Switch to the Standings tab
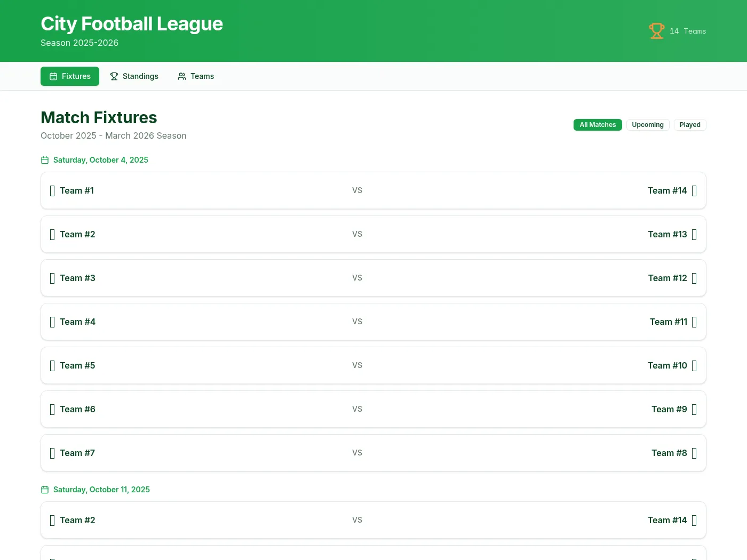The image size is (747, 560). pyautogui.click(x=134, y=76)
